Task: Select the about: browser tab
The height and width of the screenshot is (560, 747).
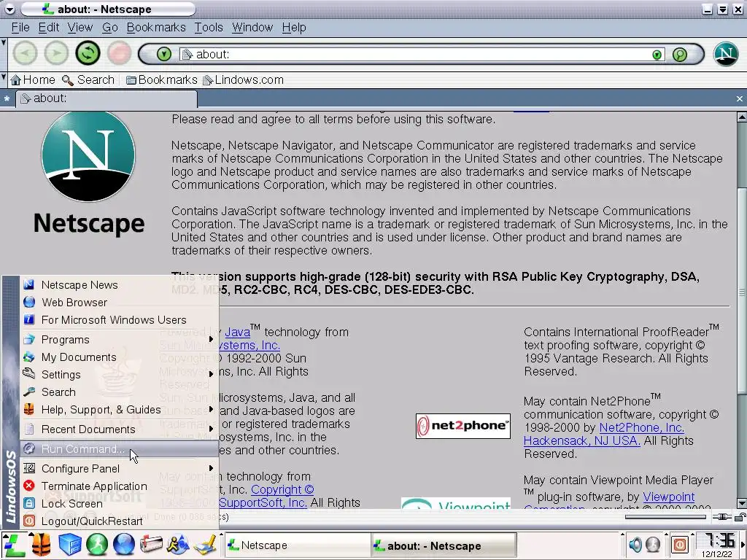Action: (107, 98)
